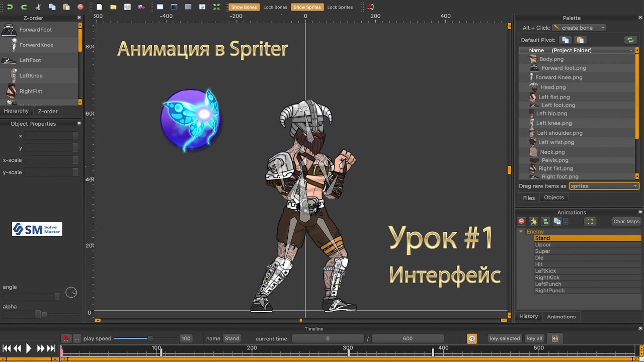
Task: Click the paste icon in the top toolbar
Action: (x=66, y=7)
